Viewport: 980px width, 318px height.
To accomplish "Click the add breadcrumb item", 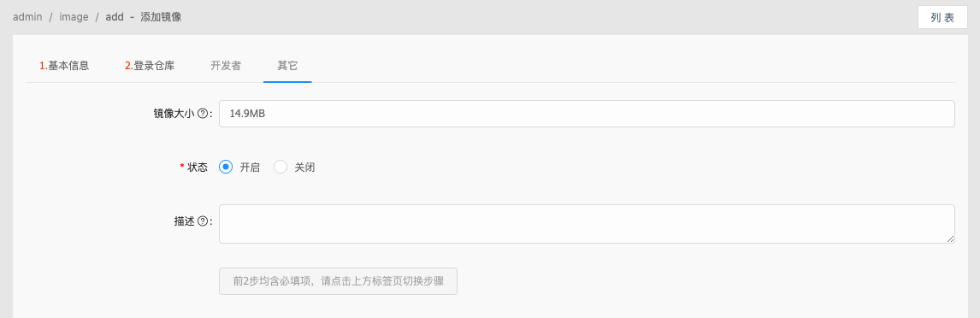I will (115, 17).
